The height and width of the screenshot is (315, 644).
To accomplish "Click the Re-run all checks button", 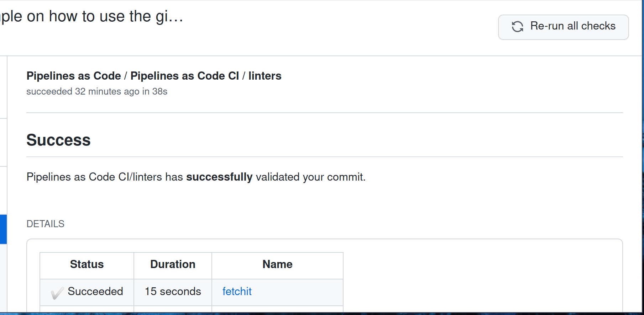I will pyautogui.click(x=563, y=27).
